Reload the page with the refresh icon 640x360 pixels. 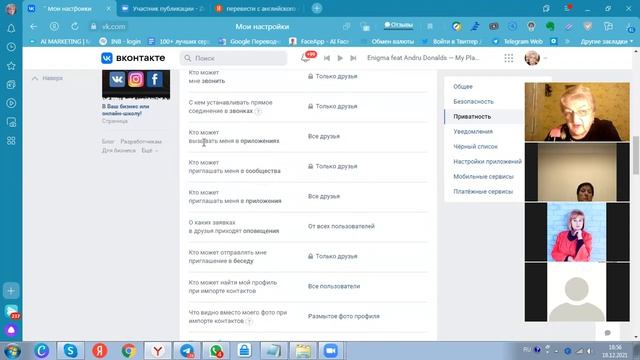[x=75, y=27]
